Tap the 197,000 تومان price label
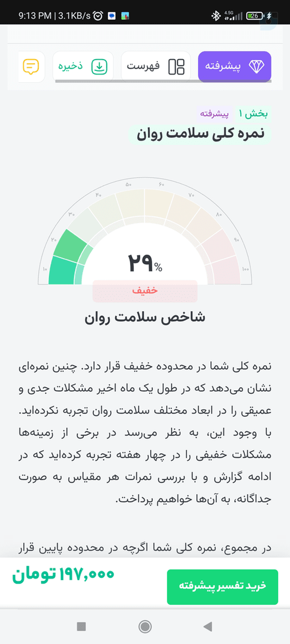This screenshot has height=644, width=290. point(63,574)
